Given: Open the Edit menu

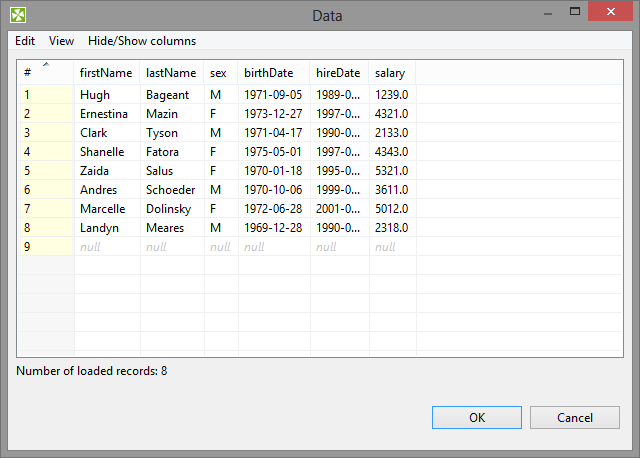Looking at the screenshot, I should tap(25, 41).
